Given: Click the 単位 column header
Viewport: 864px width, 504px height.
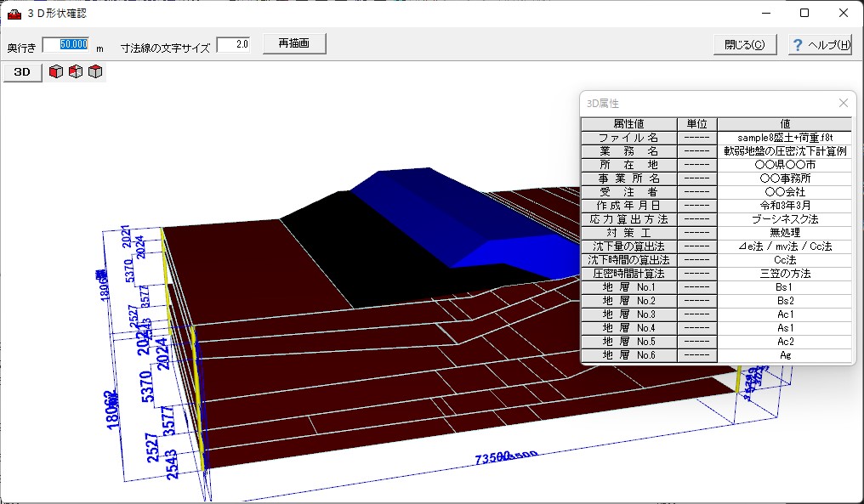Looking at the screenshot, I should [x=696, y=124].
